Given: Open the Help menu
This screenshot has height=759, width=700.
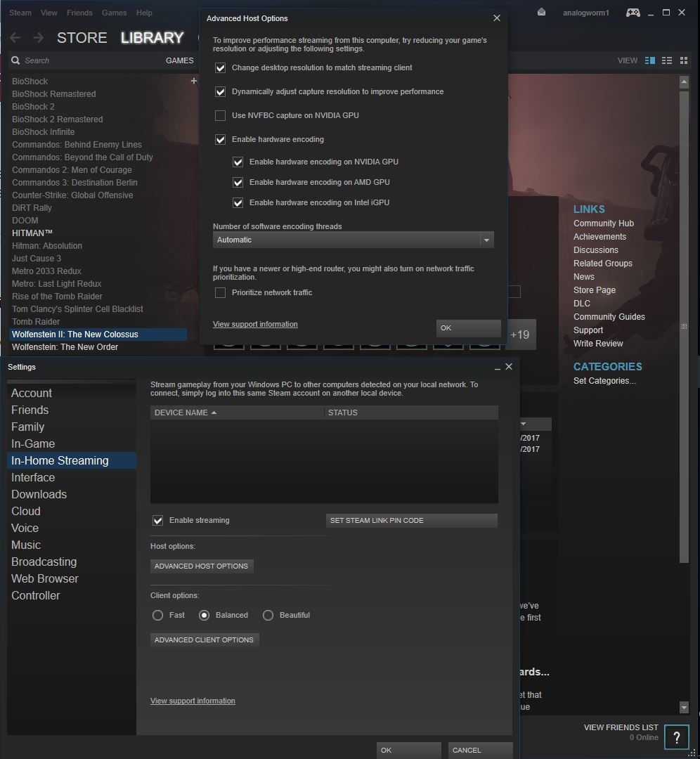Looking at the screenshot, I should pyautogui.click(x=144, y=13).
